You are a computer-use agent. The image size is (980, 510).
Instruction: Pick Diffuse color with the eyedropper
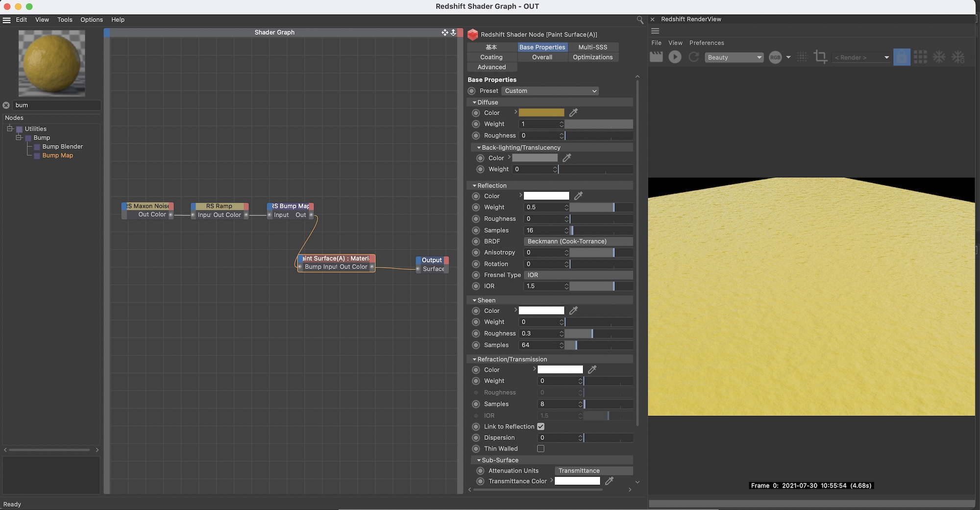tap(573, 113)
